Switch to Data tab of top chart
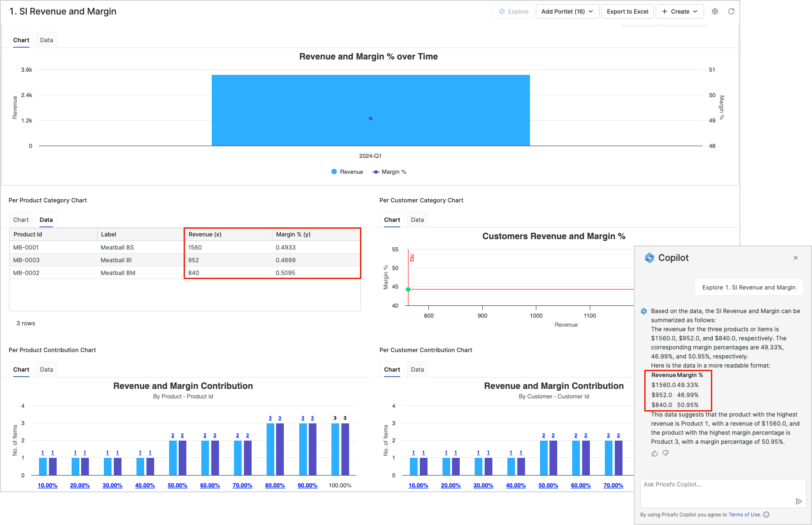The image size is (812, 525). pyautogui.click(x=47, y=40)
